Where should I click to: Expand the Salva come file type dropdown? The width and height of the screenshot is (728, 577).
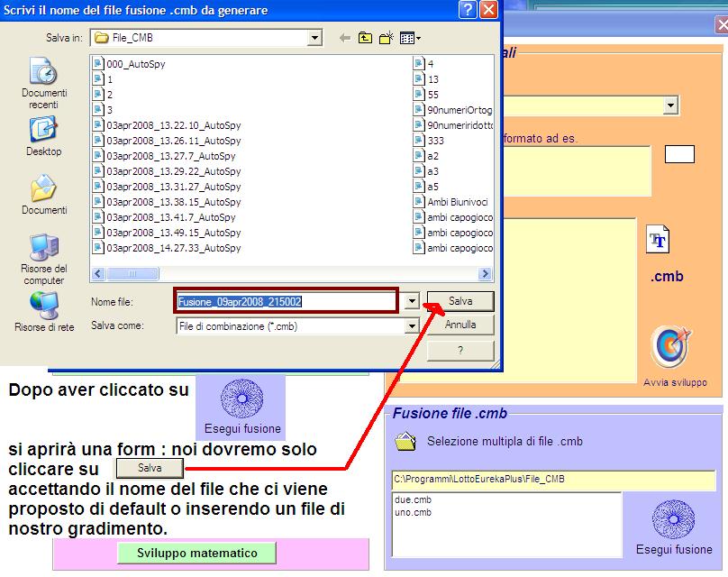(x=413, y=325)
